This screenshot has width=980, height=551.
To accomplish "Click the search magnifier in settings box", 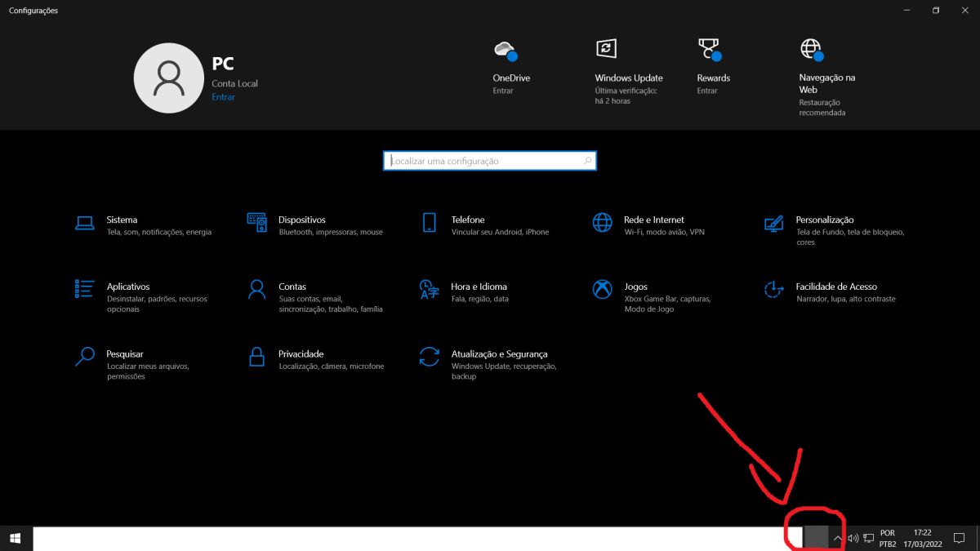I will point(587,162).
